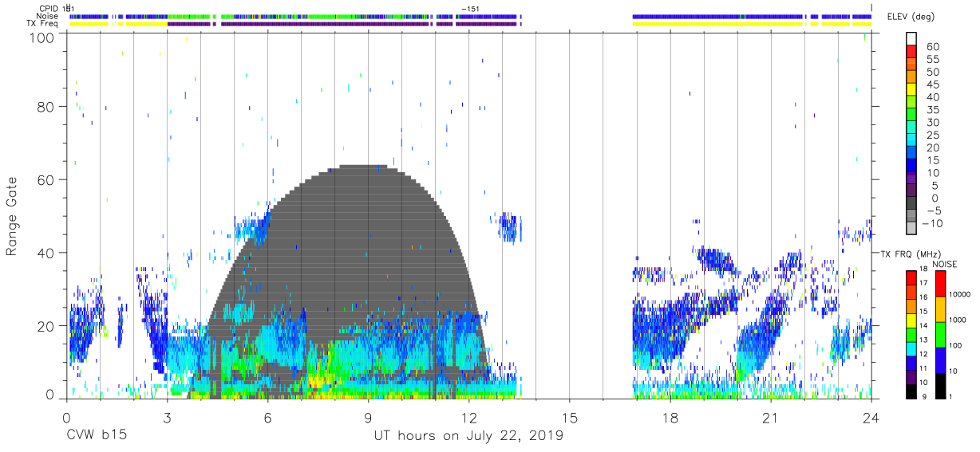980x452 pixels.
Task: Click y-axis tick label '80'
Action: tap(47, 106)
